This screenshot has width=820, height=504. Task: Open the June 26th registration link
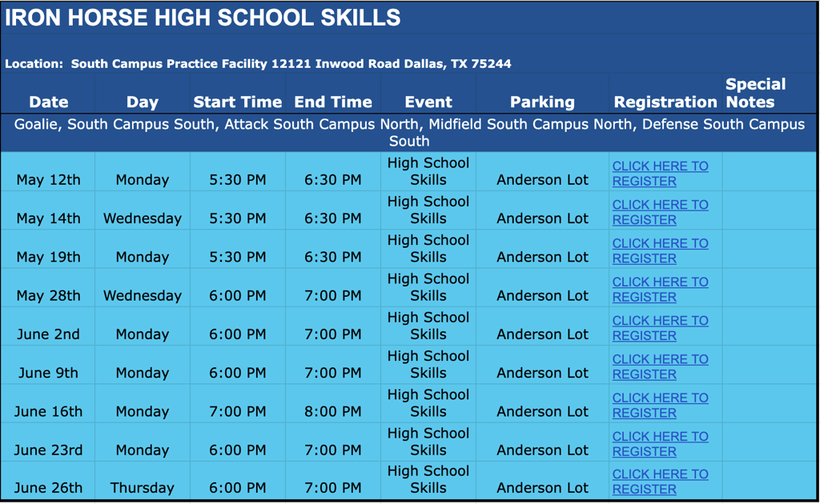coord(660,482)
